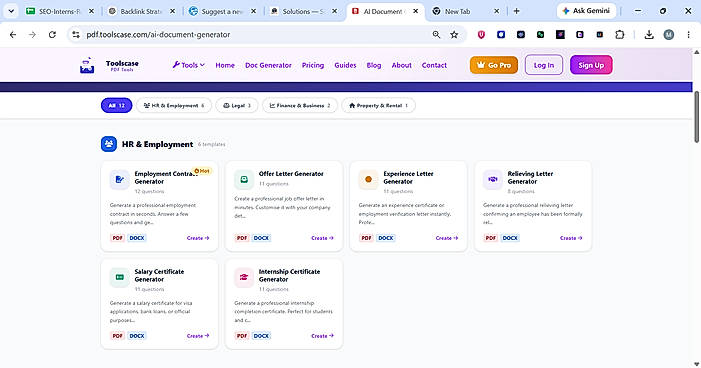Filter by HR & Employment chip
This screenshot has width=701, height=368.
click(174, 106)
